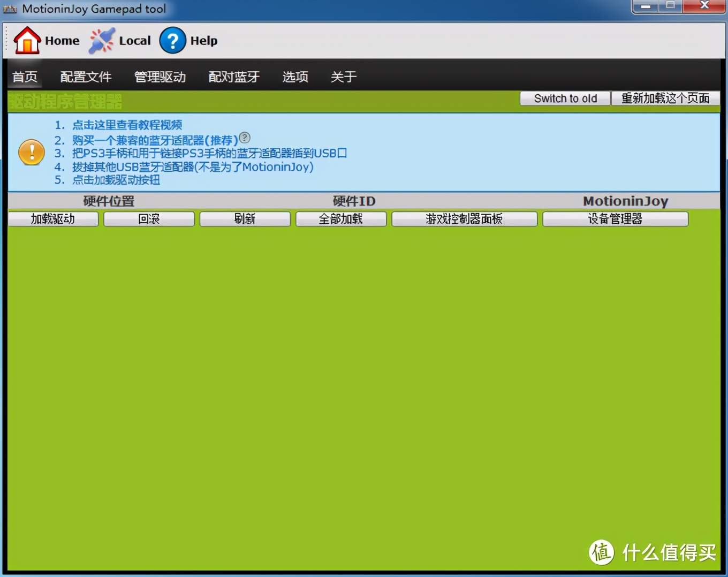The height and width of the screenshot is (577, 728).
Task: Click the Local label text
Action: click(135, 41)
